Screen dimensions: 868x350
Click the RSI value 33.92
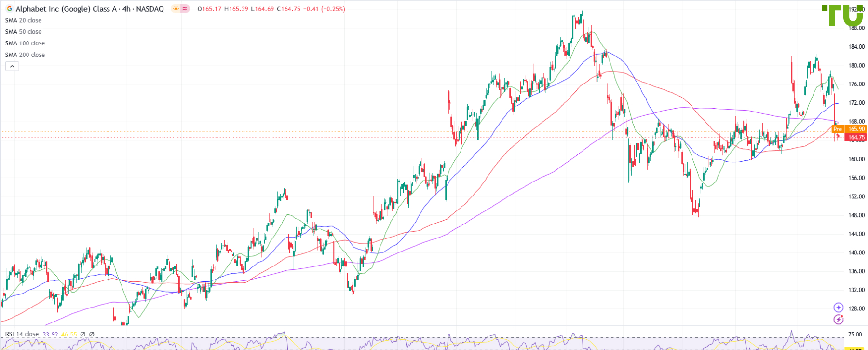click(x=51, y=334)
